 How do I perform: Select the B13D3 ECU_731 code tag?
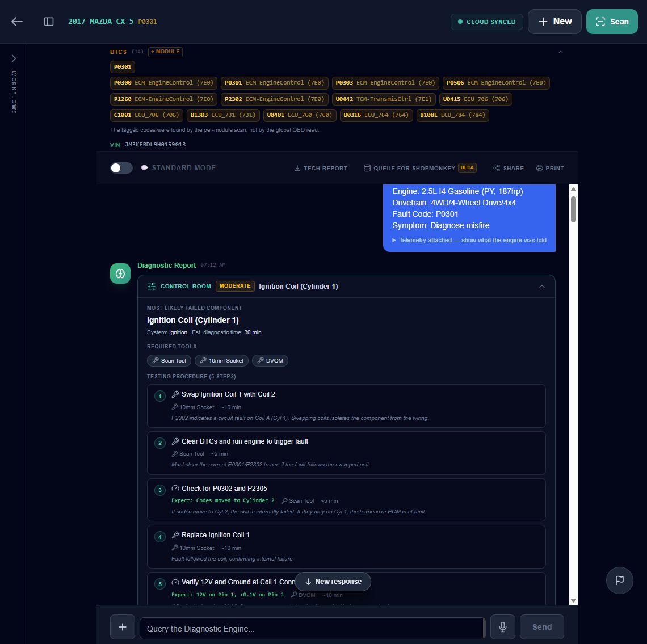pos(223,115)
